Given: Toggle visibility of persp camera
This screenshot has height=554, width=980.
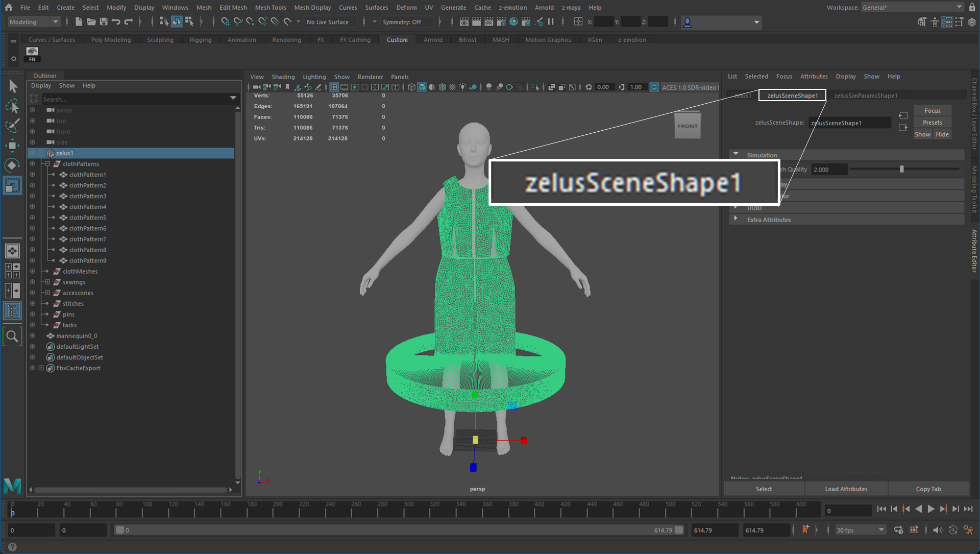Looking at the screenshot, I should [x=33, y=110].
